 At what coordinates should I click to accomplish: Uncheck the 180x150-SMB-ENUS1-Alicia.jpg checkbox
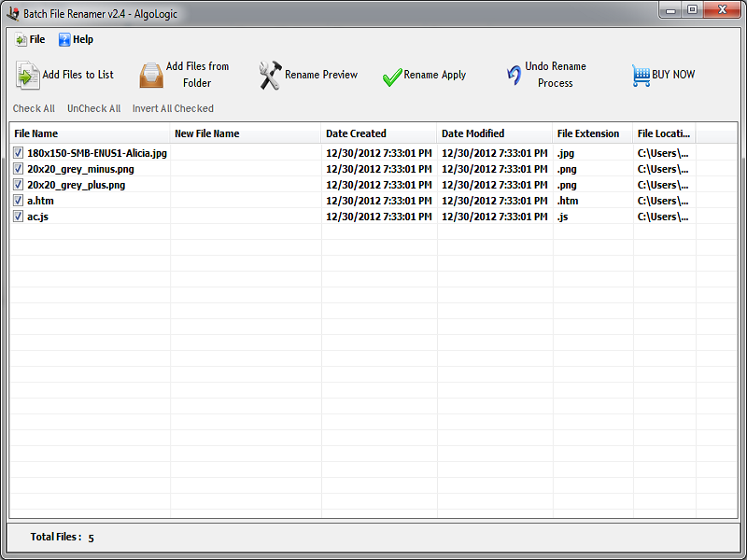click(x=19, y=153)
